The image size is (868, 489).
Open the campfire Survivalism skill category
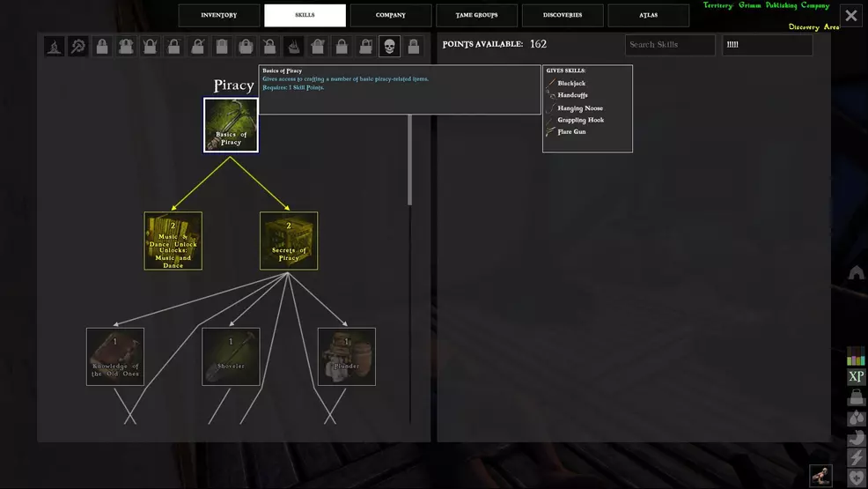[x=55, y=46]
